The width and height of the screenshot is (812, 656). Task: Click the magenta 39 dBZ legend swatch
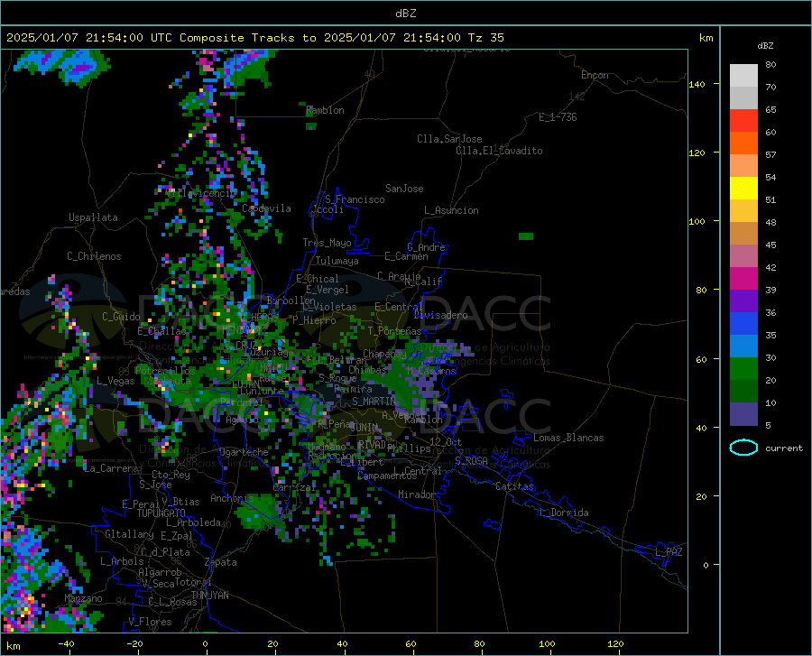pos(743,279)
